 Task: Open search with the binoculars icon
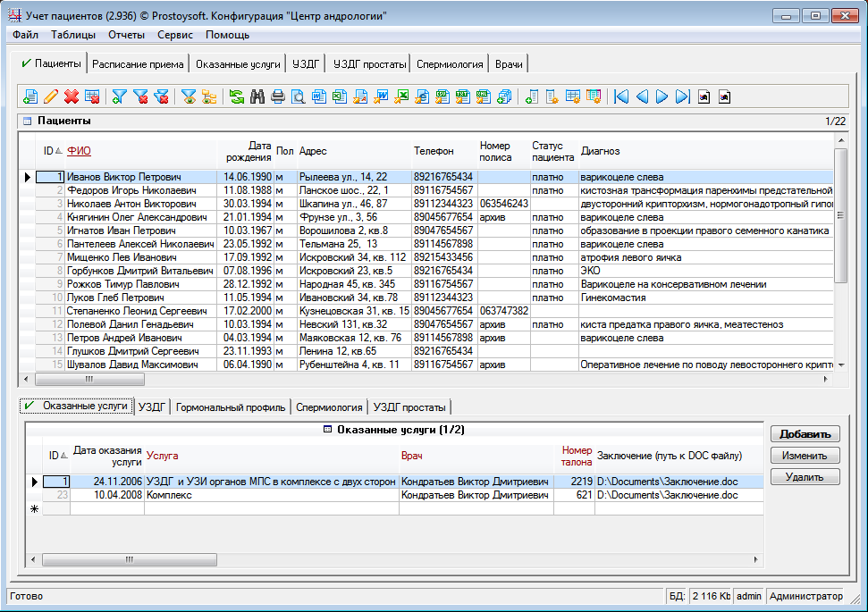click(x=257, y=96)
